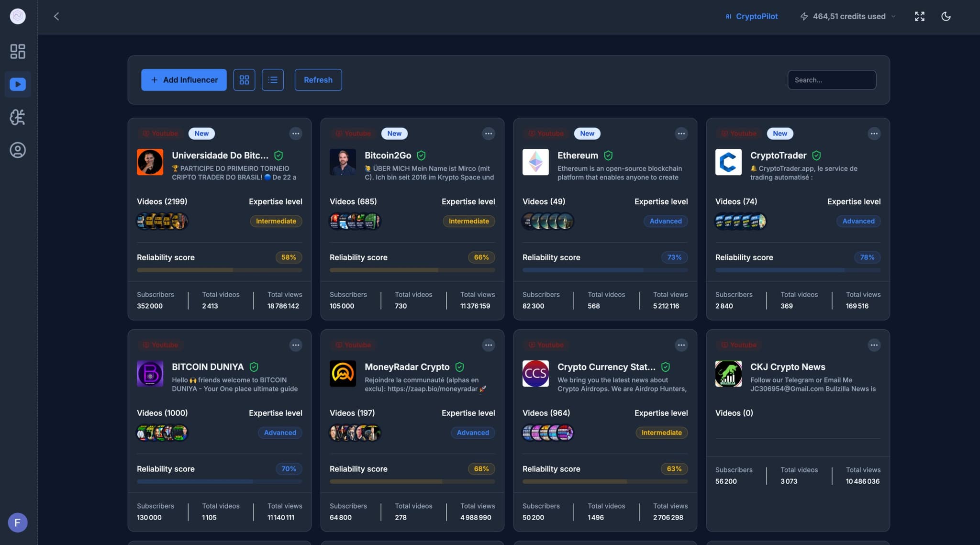Click MoneyRadar Crypto reliability score bar
980x545 pixels.
pos(412,481)
